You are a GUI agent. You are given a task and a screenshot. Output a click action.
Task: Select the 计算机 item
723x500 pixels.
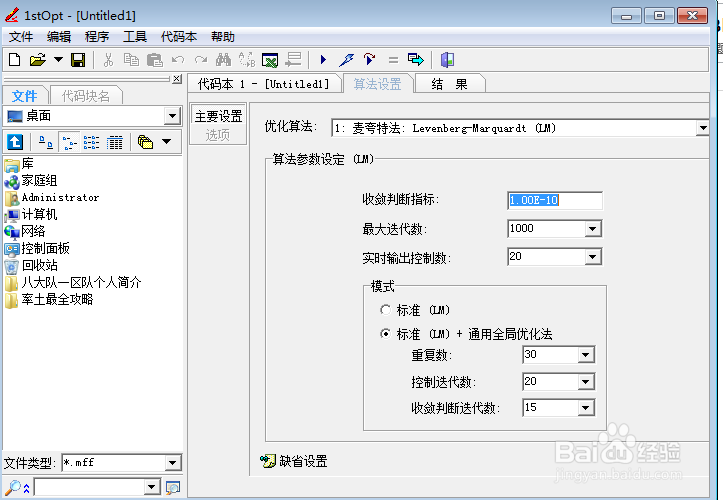31,214
